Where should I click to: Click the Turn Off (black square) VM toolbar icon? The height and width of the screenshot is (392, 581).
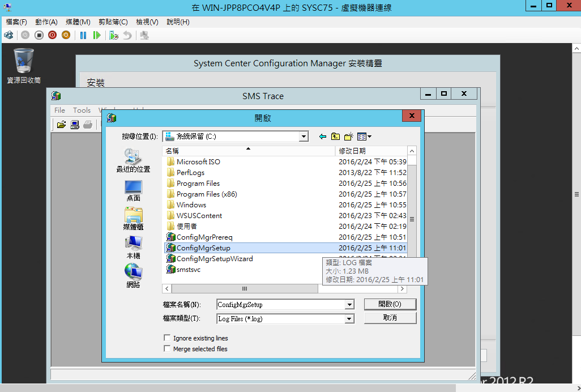coord(39,35)
